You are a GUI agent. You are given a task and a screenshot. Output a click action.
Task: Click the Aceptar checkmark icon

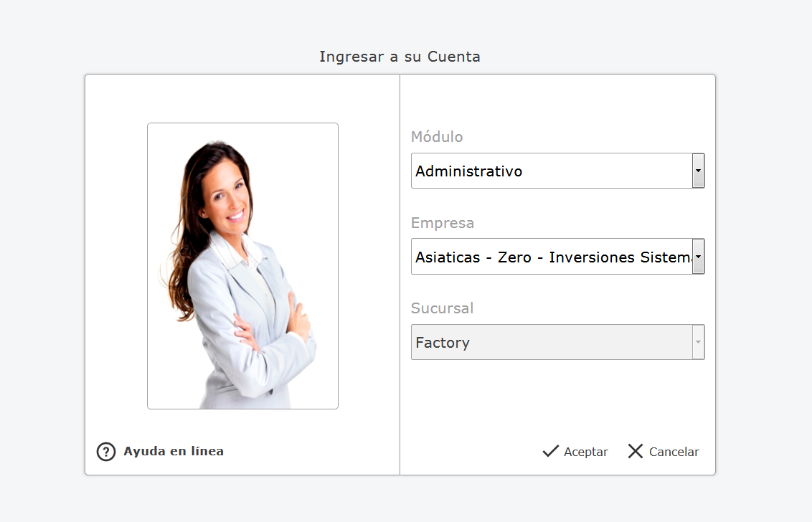click(x=550, y=451)
